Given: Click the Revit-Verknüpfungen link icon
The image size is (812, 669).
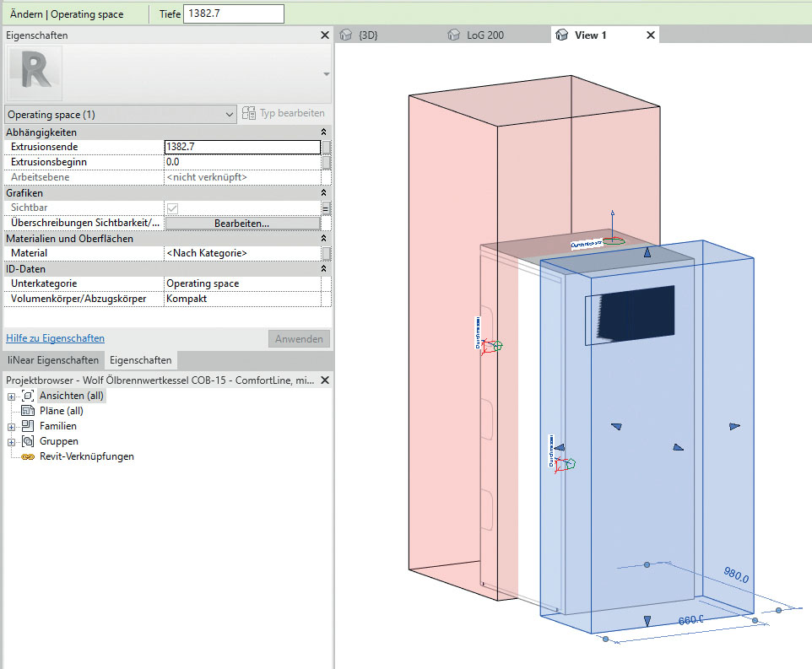Looking at the screenshot, I should point(28,457).
